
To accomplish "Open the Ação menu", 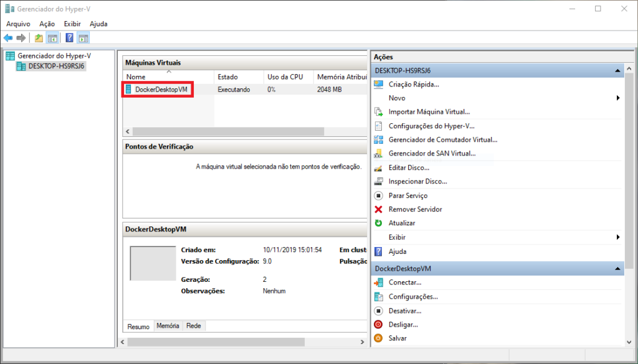I will click(47, 24).
